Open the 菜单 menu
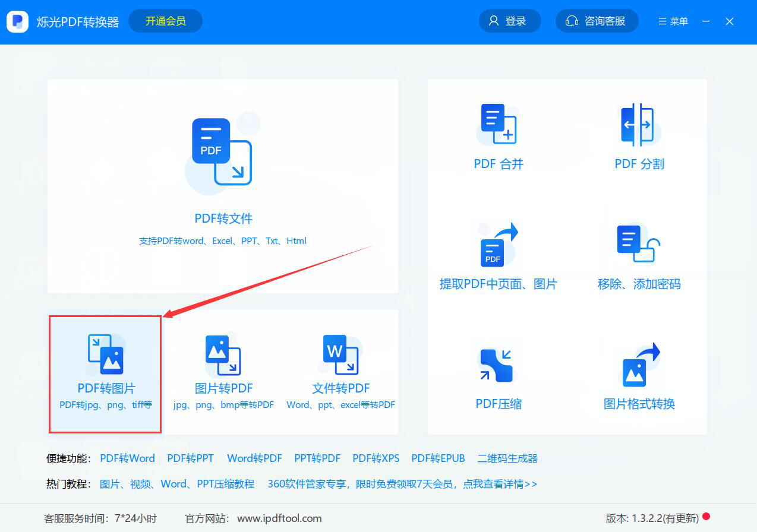 coord(673,21)
